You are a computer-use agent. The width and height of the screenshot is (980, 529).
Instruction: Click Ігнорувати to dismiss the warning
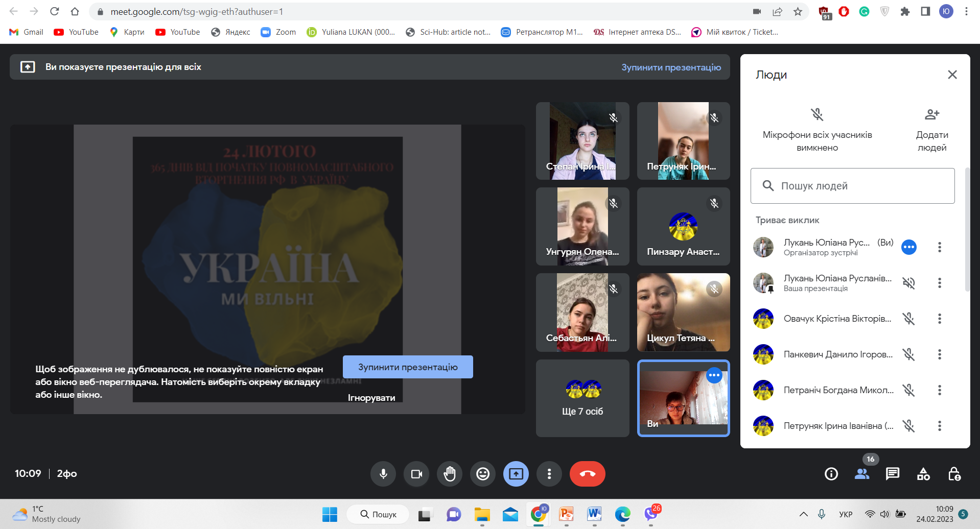371,398
